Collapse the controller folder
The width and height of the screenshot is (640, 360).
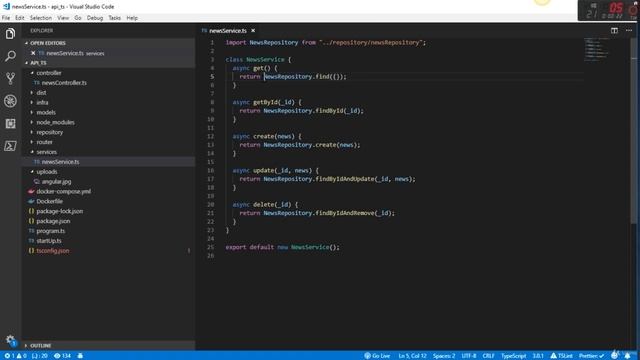(x=32, y=73)
